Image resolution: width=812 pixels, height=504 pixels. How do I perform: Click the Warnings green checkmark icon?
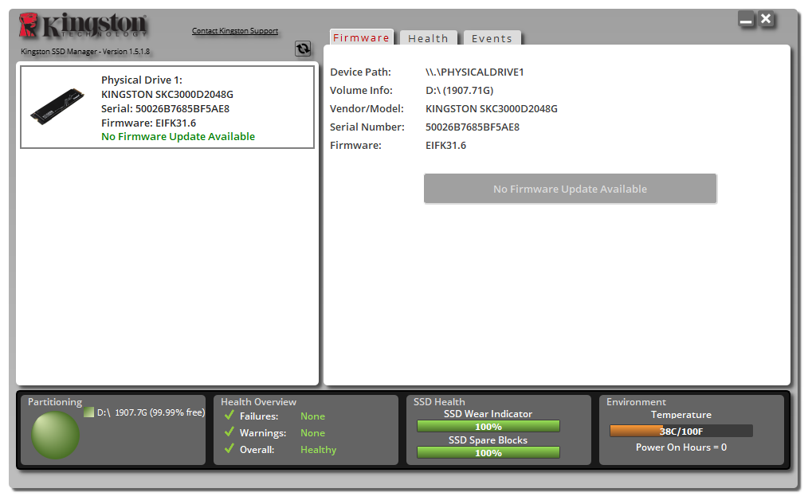pyautogui.click(x=229, y=432)
